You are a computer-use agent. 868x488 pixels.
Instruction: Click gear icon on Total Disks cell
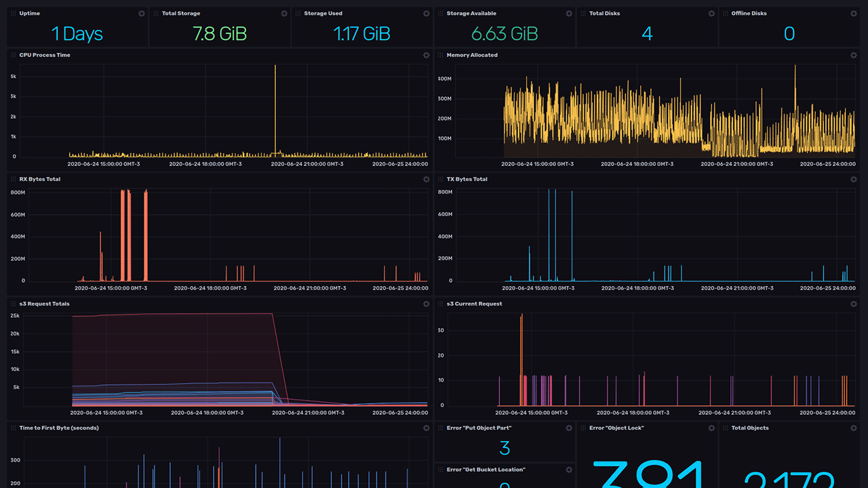pos(711,14)
